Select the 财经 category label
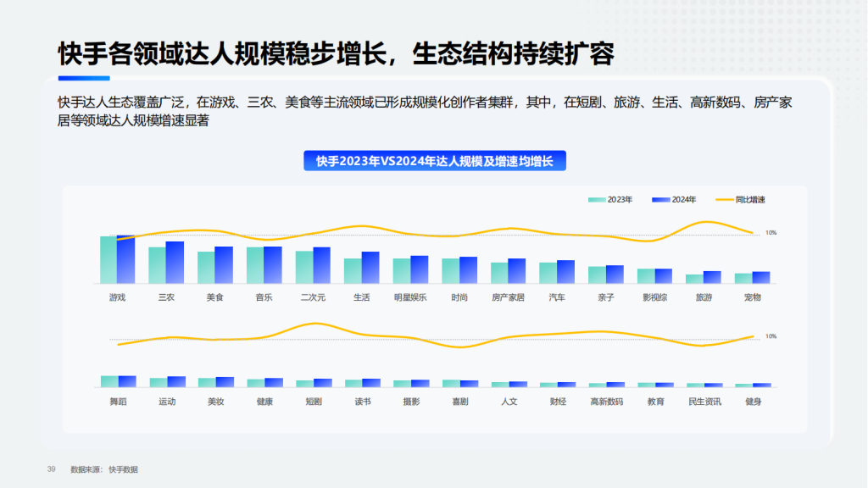The image size is (868, 488). (558, 402)
